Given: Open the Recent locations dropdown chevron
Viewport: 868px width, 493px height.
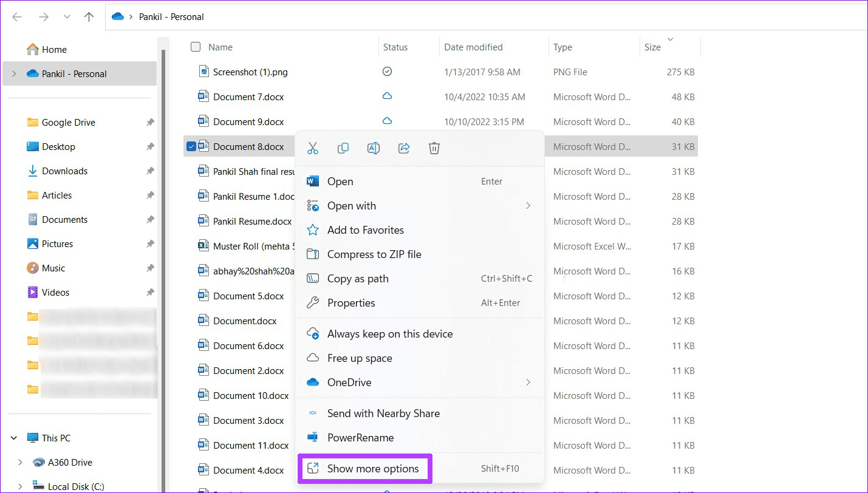Looking at the screenshot, I should [x=67, y=17].
